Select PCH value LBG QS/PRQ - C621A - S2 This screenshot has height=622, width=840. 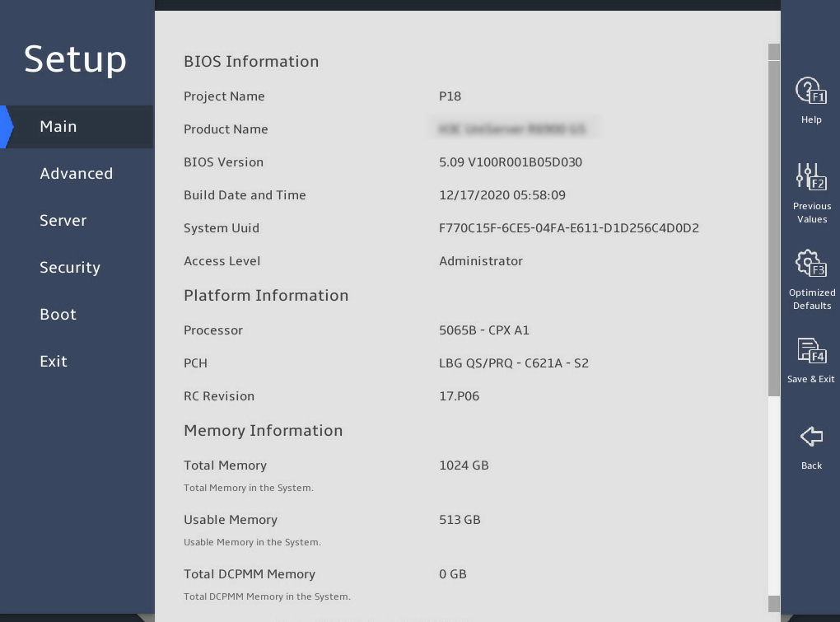(514, 363)
